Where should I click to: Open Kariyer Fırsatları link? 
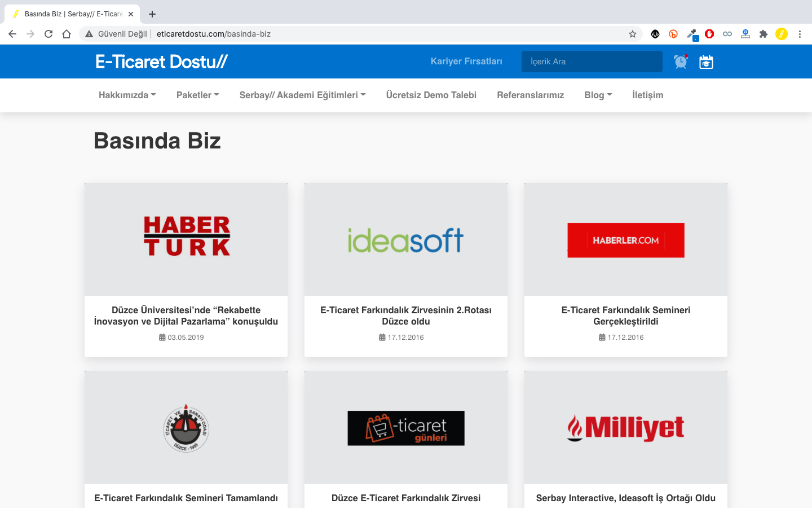coord(466,62)
